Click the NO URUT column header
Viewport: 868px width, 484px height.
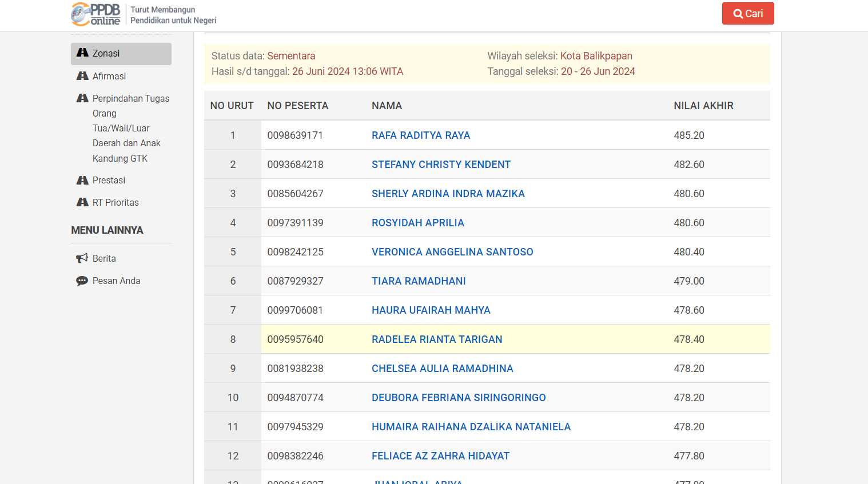232,106
